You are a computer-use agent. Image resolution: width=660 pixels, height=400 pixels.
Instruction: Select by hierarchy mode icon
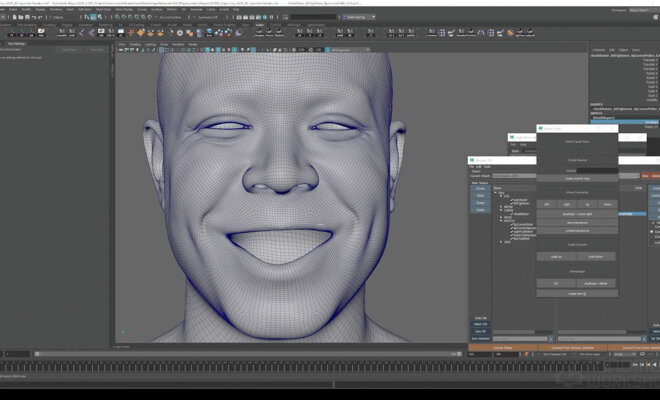87,17
